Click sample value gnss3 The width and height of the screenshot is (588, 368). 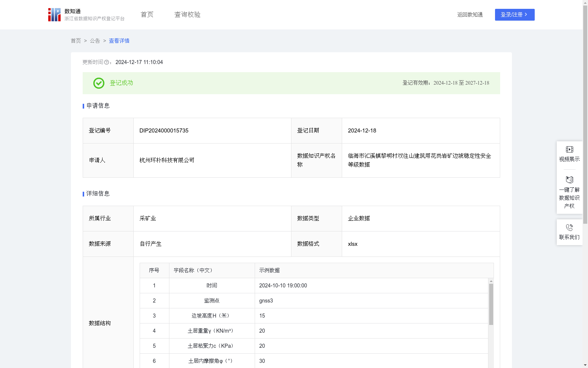click(x=266, y=301)
